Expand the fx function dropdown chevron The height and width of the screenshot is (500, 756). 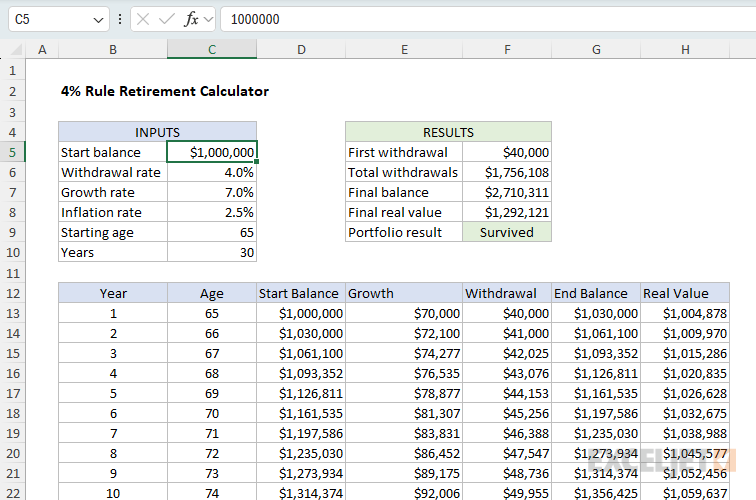click(x=208, y=20)
